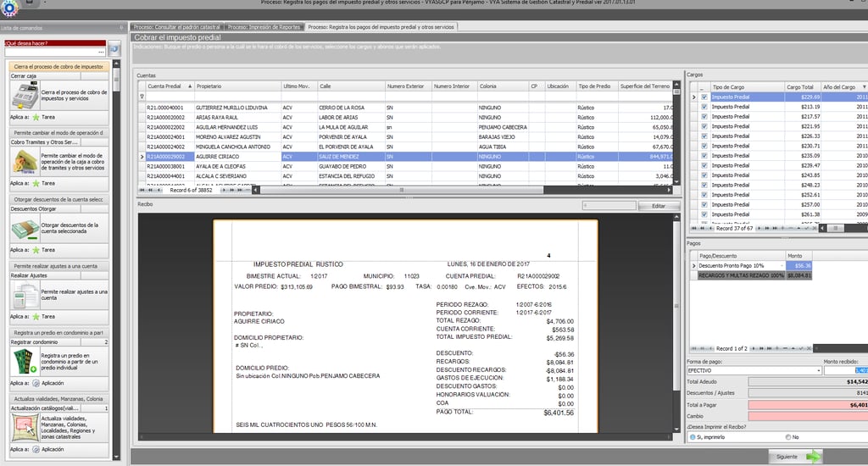Image resolution: width=868 pixels, height=466 pixels.
Task: Click the Monto recibido input field
Action: [x=845, y=370]
